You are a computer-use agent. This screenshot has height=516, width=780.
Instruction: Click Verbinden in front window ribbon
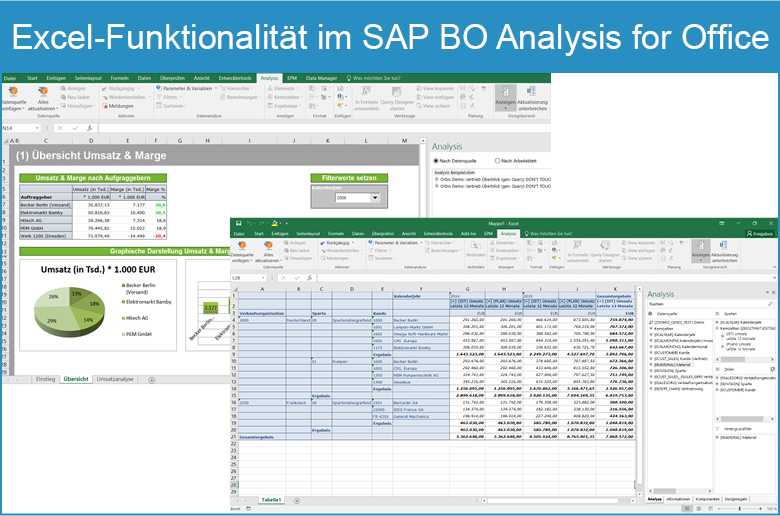[476, 249]
